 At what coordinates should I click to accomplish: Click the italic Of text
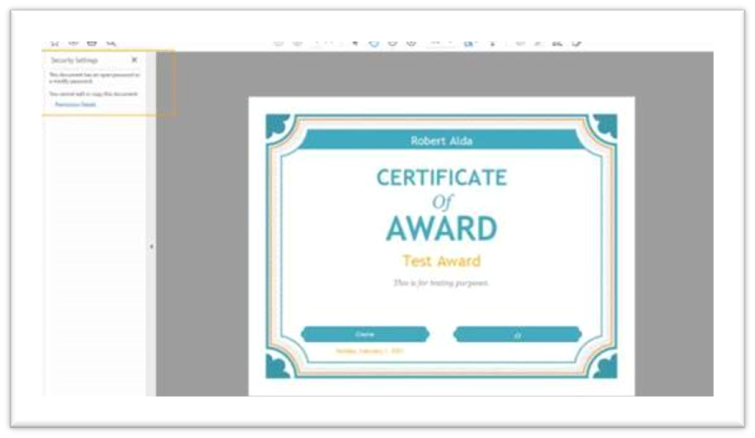[442, 202]
